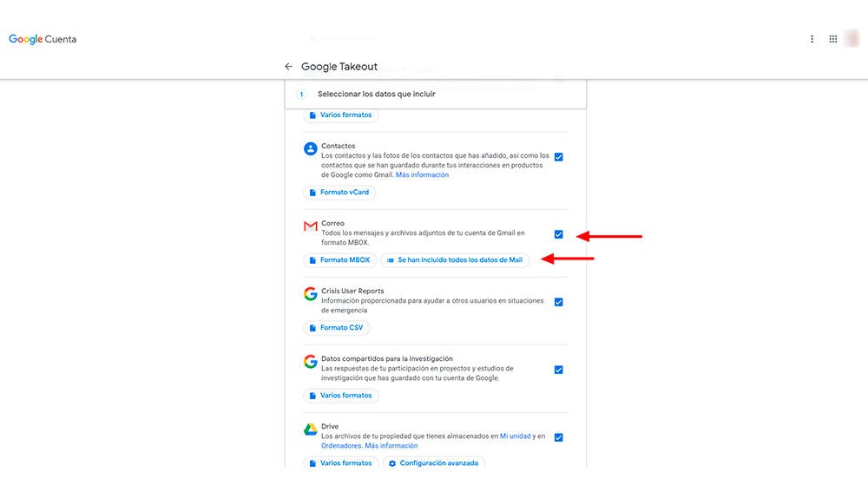Open the Formato CSV button
Screen dimensions: 868x492
(x=337, y=328)
